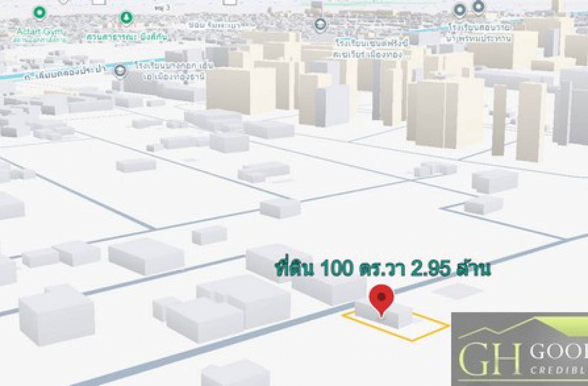Click the ที่ดิน 100 ตร.วา 2.95 ล้าน text
This screenshot has width=588, height=386.
[383, 269]
